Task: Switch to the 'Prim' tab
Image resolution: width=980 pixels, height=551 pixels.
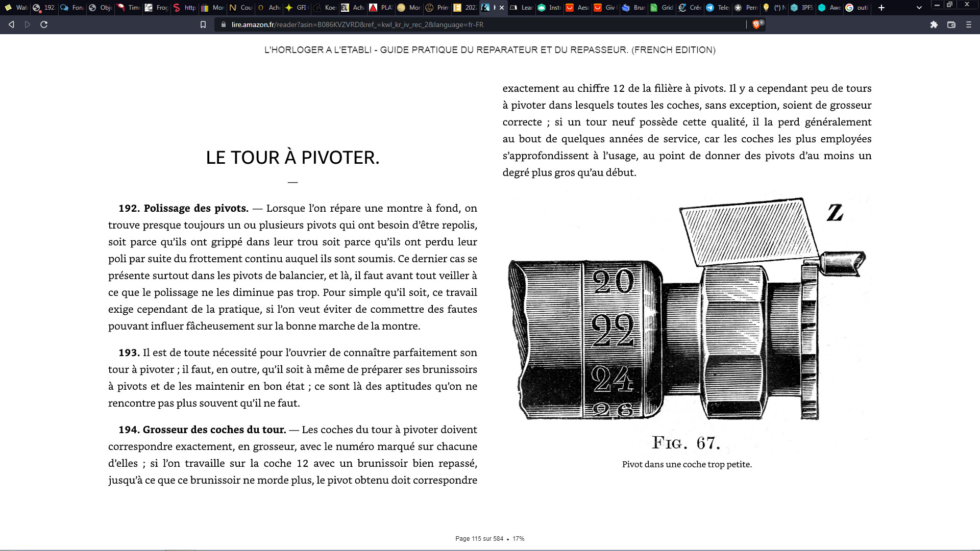Action: pos(436,8)
